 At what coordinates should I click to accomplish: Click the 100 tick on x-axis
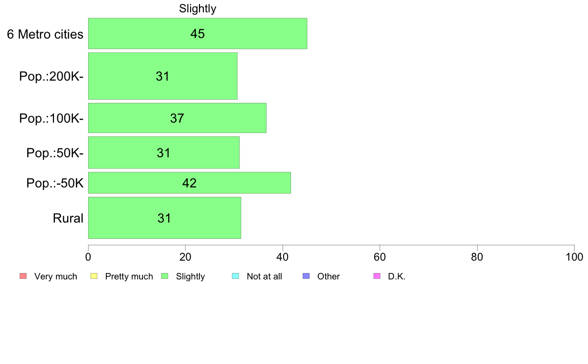point(574,257)
